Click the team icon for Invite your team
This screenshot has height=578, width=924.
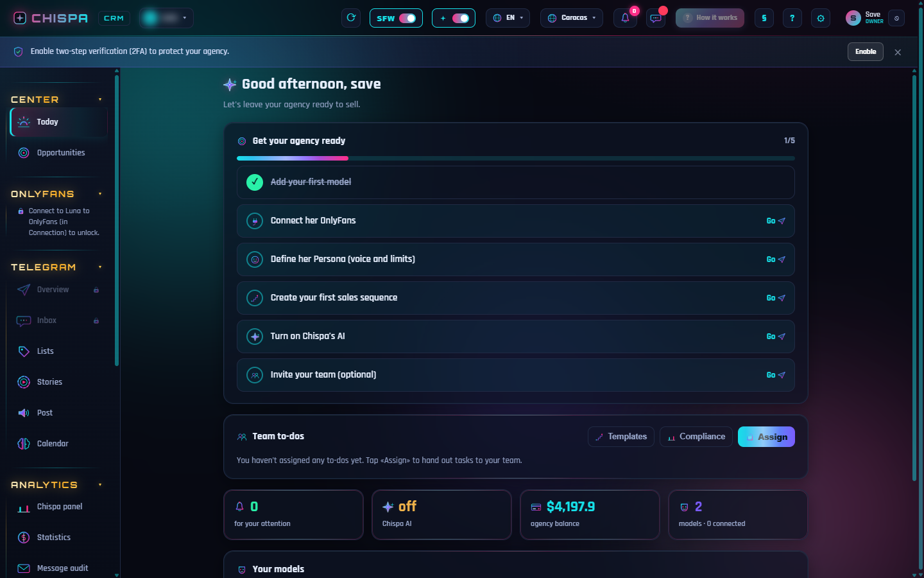click(x=255, y=375)
